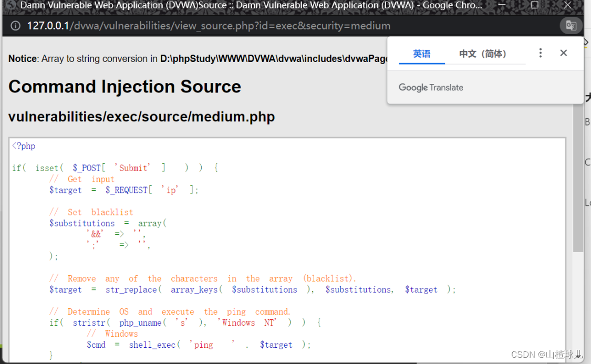The height and width of the screenshot is (364, 591).
Task: Close the Google Translate popup
Action: (564, 53)
